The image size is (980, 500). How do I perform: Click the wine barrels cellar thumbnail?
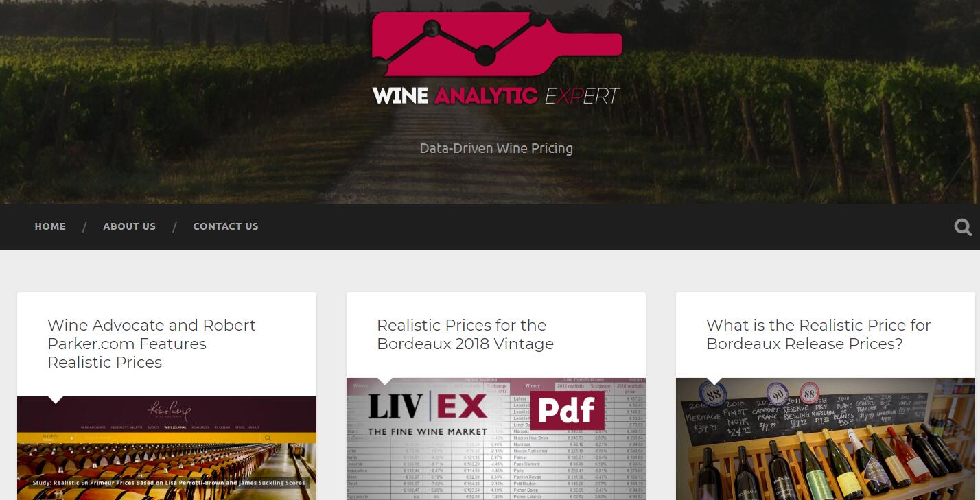pyautogui.click(x=167, y=448)
